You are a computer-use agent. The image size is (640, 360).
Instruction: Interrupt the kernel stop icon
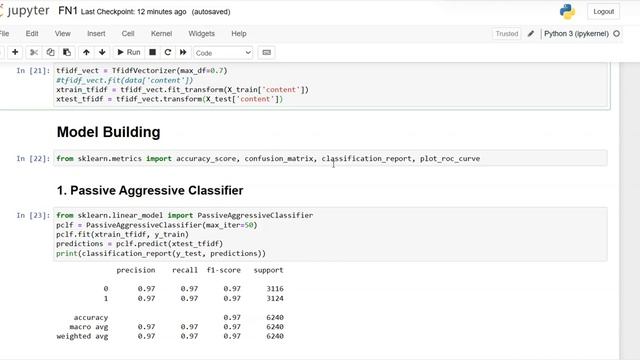click(x=152, y=52)
